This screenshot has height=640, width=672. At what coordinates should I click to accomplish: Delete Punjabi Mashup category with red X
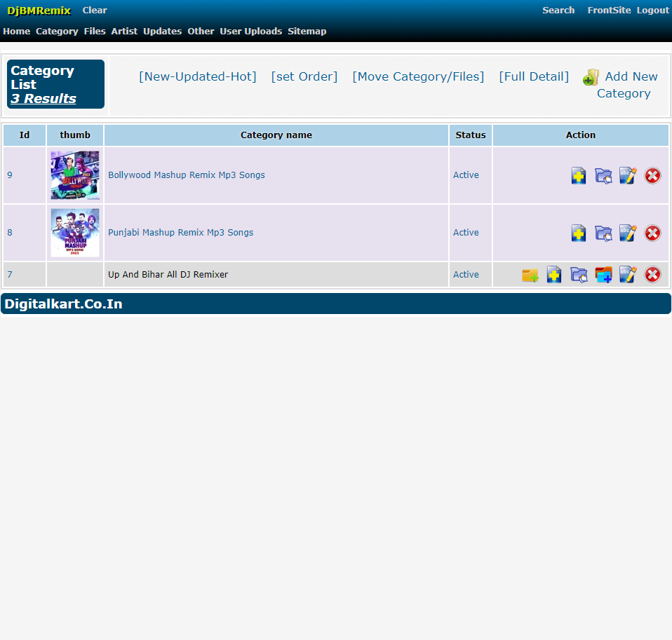tap(652, 233)
